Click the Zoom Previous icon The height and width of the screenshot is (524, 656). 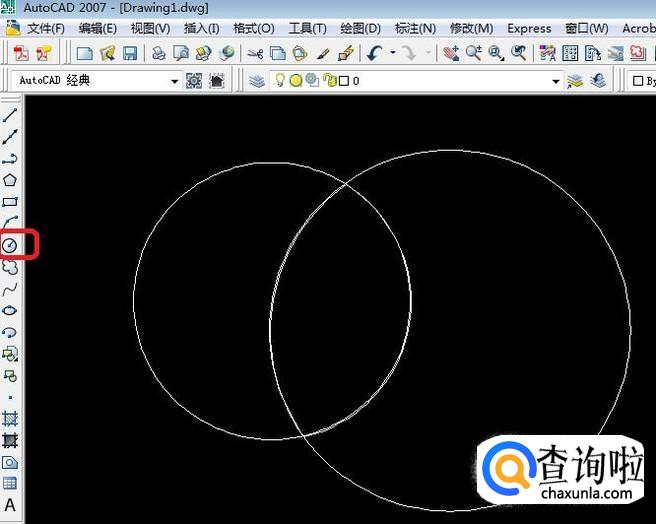pos(519,54)
